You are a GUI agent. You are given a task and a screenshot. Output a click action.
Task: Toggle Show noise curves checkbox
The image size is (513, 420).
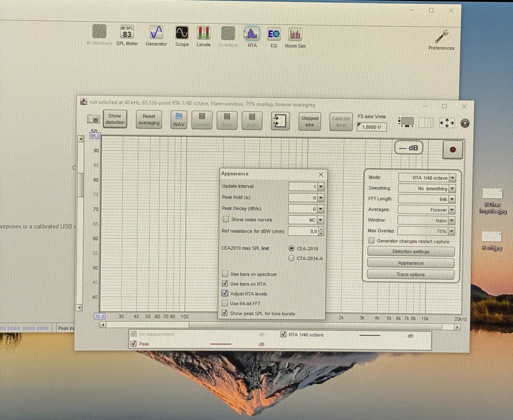pos(226,219)
